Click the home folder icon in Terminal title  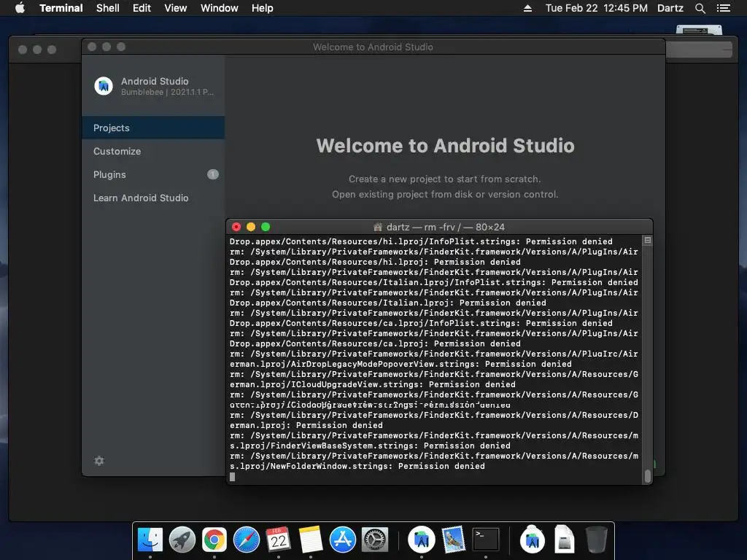pyautogui.click(x=378, y=227)
